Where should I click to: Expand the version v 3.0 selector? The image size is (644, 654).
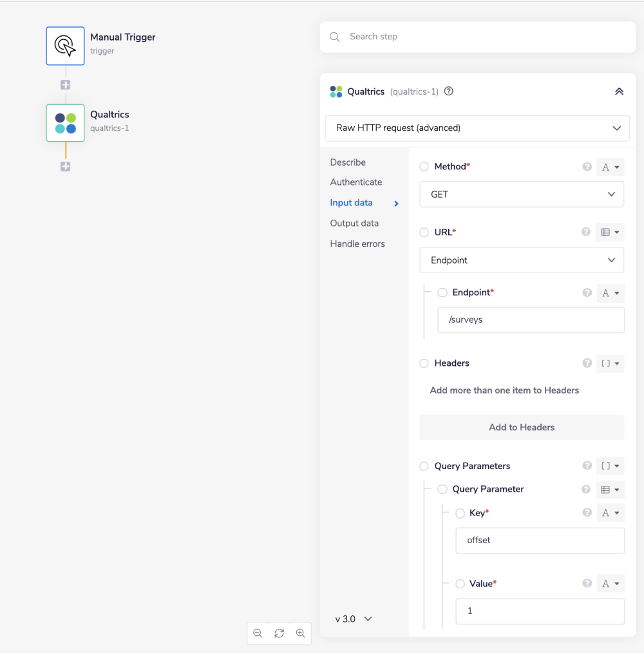(354, 619)
